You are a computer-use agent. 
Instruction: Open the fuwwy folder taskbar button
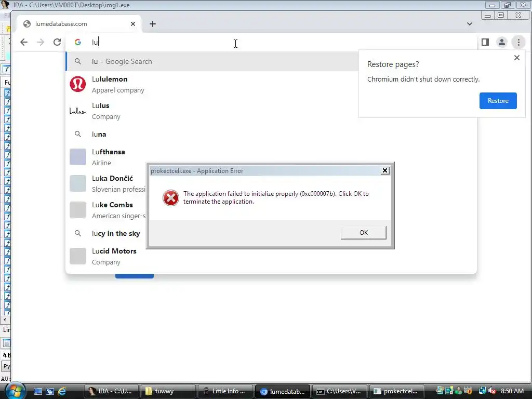click(169, 391)
